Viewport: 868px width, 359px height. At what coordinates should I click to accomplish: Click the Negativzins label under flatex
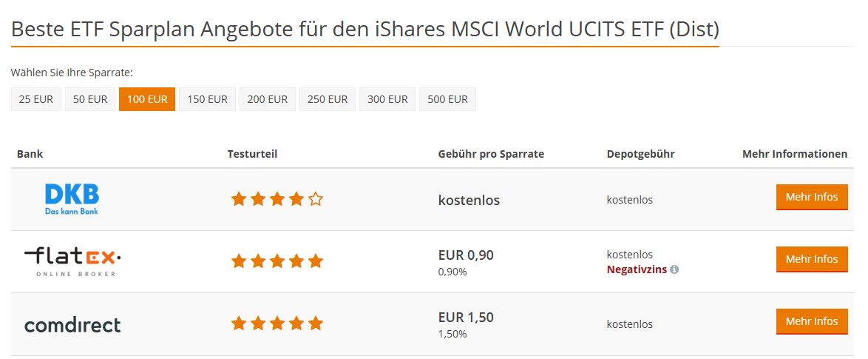pos(637,269)
